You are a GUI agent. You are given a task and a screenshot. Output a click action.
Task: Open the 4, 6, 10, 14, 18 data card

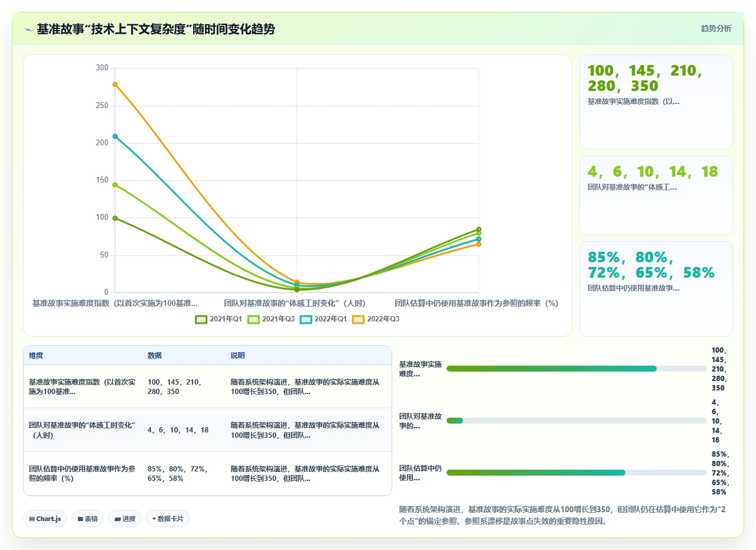656,196
